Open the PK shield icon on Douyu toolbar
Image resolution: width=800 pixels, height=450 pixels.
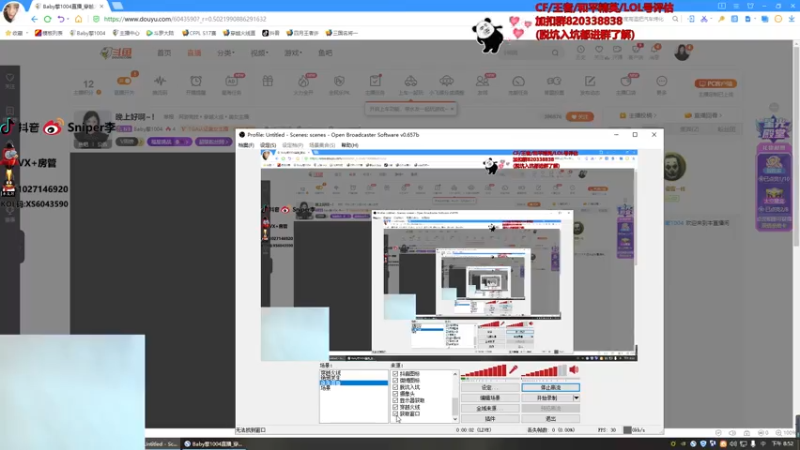click(x=339, y=81)
